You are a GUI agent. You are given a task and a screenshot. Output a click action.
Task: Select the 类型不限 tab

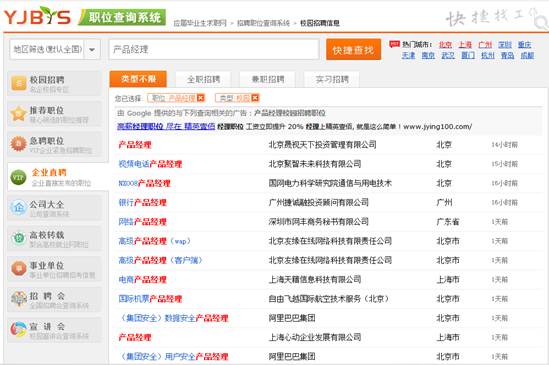pos(138,79)
